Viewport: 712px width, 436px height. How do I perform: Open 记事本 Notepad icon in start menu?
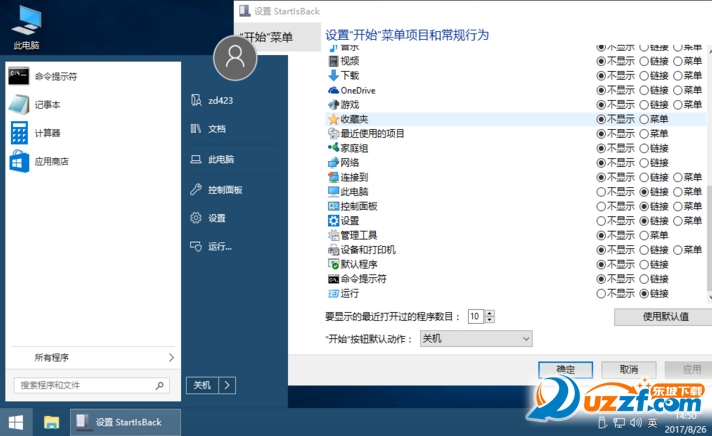[19, 104]
